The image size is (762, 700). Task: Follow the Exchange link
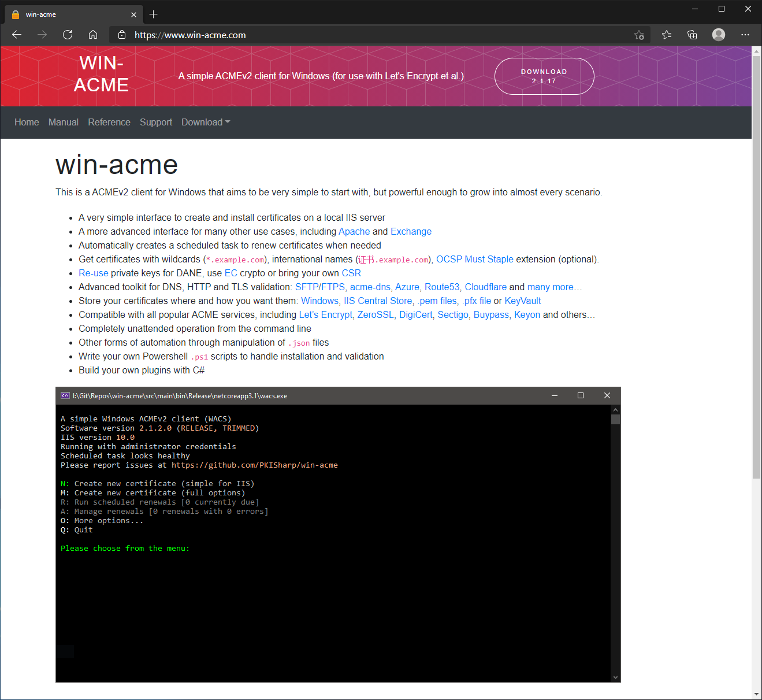pos(411,231)
